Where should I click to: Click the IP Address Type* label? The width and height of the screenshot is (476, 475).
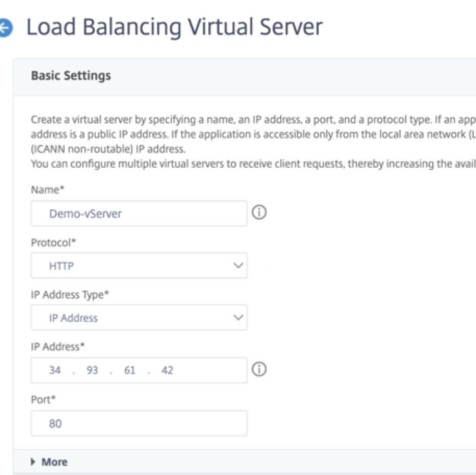70,295
